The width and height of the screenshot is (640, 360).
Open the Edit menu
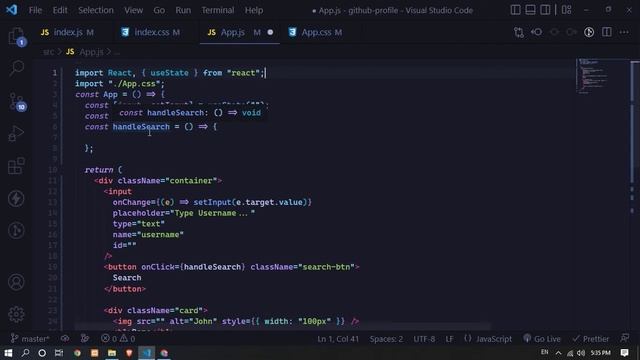click(x=60, y=10)
